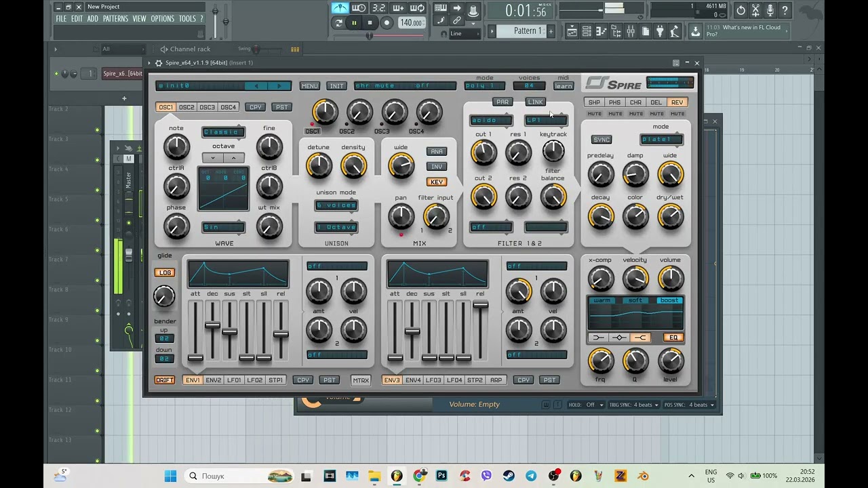Disable the KEY button in Mix section
Viewport: 868px width, 488px height.
point(437,182)
